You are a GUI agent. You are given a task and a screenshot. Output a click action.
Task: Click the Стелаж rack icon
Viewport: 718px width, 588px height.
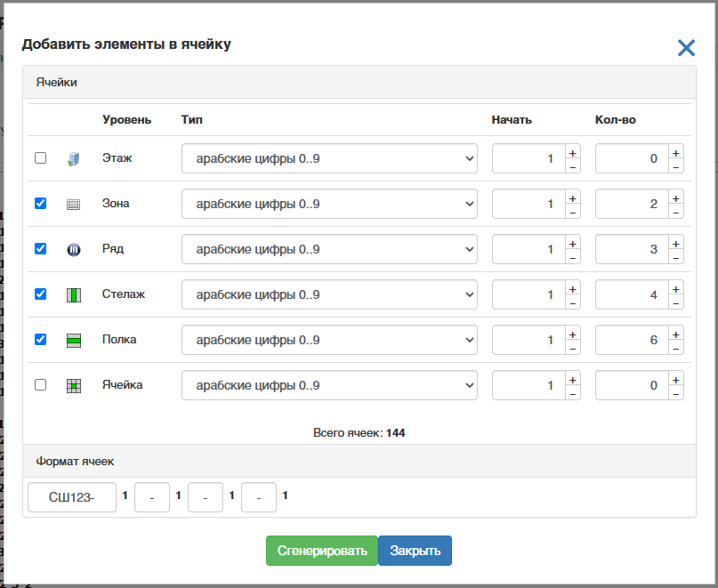tap(74, 295)
